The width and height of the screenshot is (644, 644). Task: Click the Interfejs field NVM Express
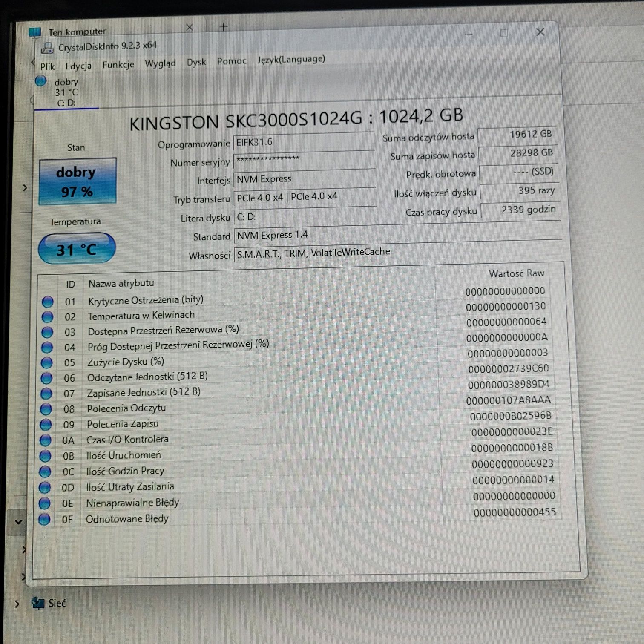pos(305,178)
